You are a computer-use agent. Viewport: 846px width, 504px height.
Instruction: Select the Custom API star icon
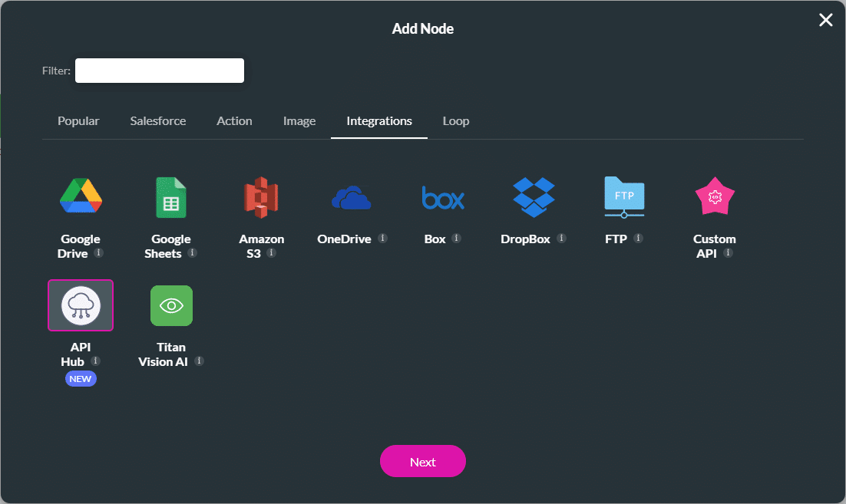pyautogui.click(x=715, y=196)
